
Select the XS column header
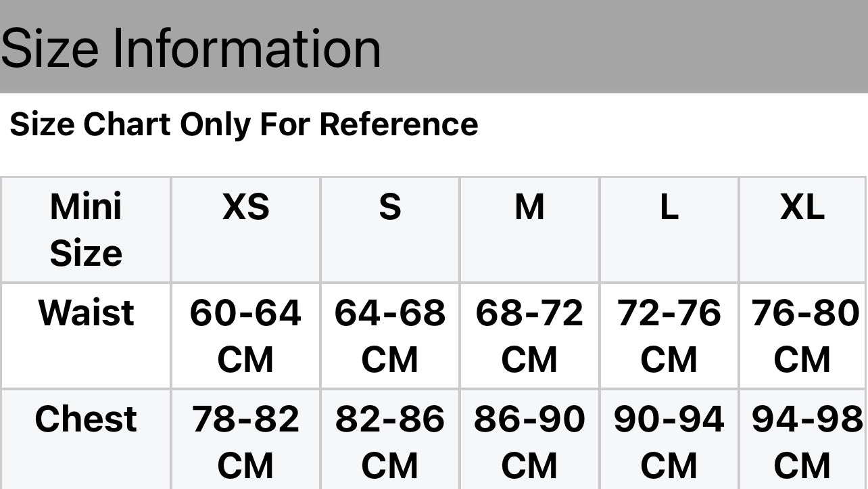pyautogui.click(x=246, y=207)
